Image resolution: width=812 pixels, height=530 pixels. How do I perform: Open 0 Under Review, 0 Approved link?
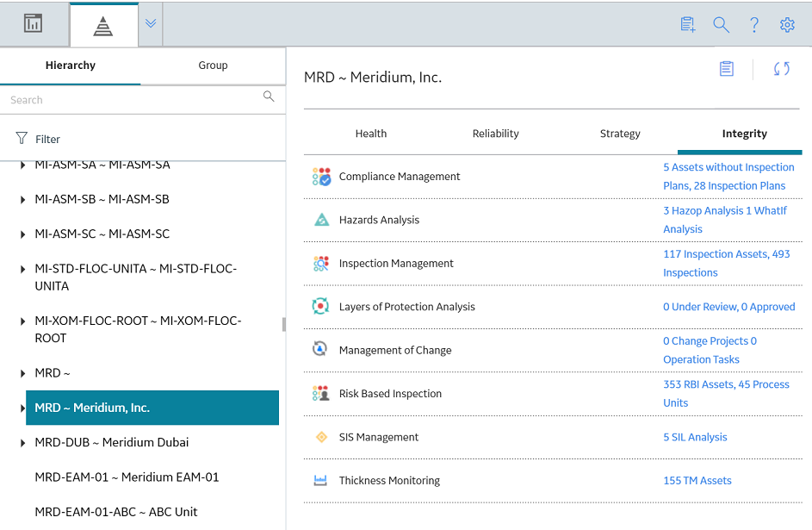click(x=729, y=307)
